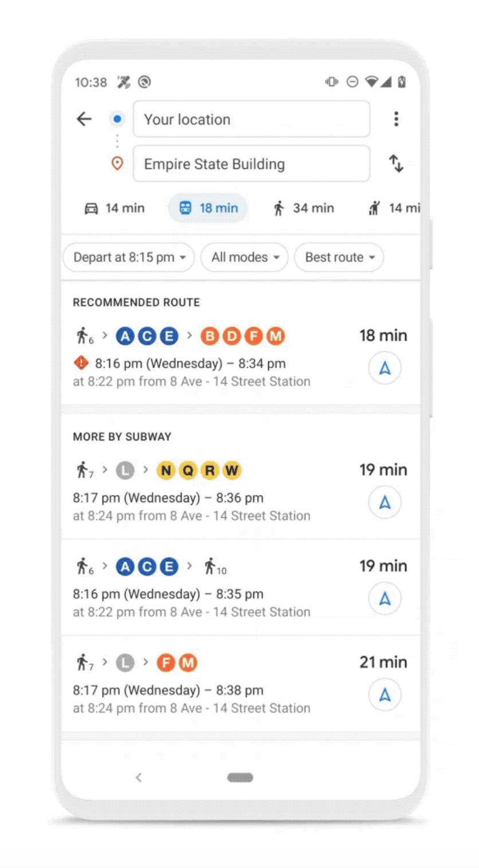Select the transit tab showing 18 min
The height and width of the screenshot is (868, 479).
coord(208,208)
